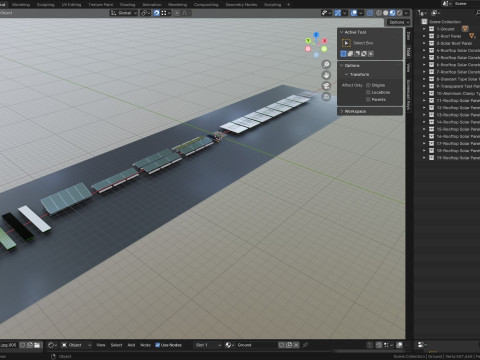Switch to the Sculpting workspace tab
Screen dimensions: 480x360
tap(46, 5)
